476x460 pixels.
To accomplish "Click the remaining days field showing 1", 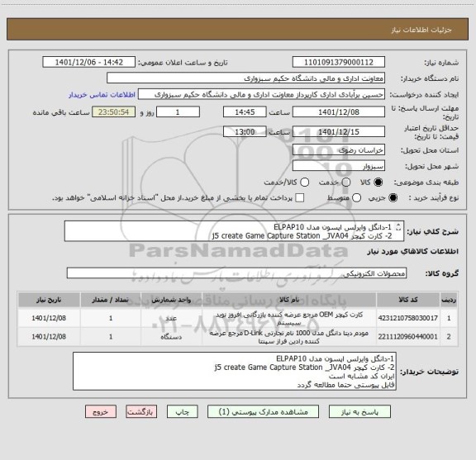I will pyautogui.click(x=178, y=112).
